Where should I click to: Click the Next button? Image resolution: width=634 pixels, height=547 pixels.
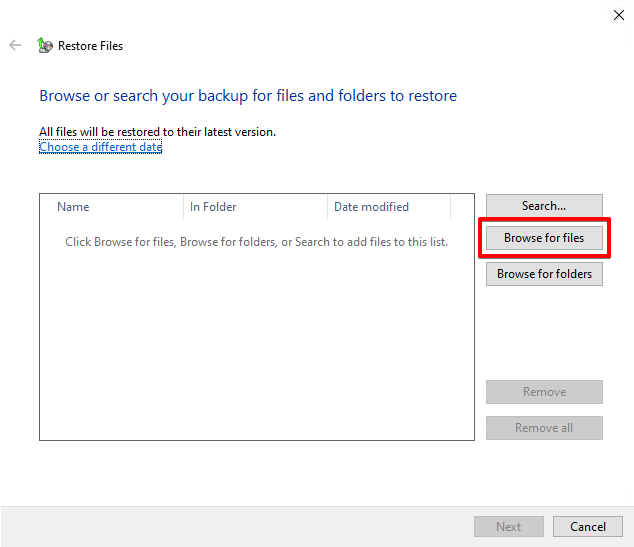(508, 526)
